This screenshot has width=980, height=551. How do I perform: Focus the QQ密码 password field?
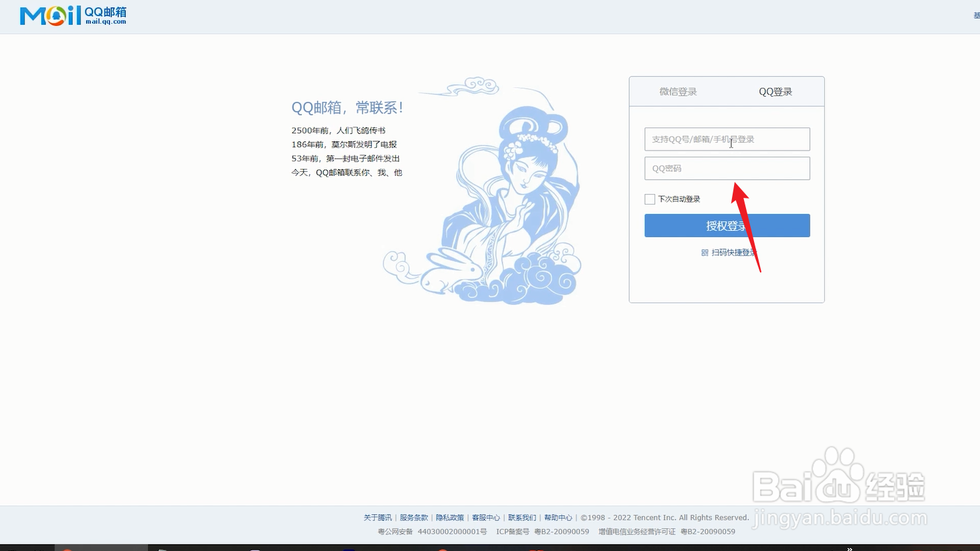727,169
